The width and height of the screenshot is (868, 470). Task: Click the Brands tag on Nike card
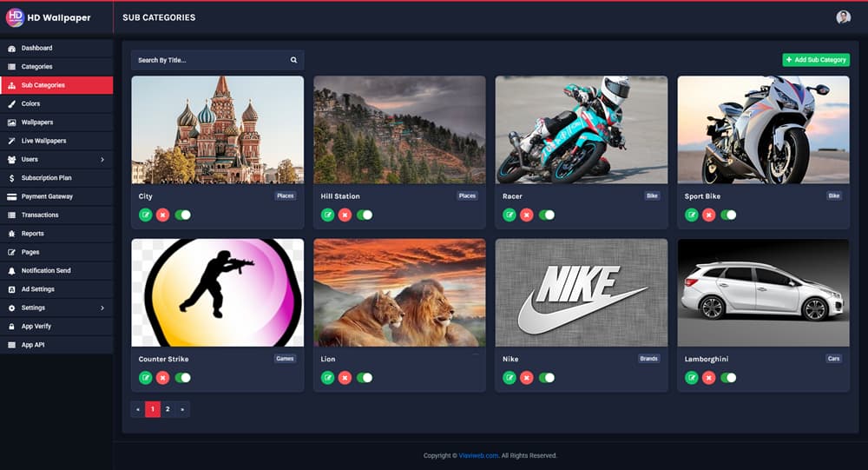tap(648, 359)
